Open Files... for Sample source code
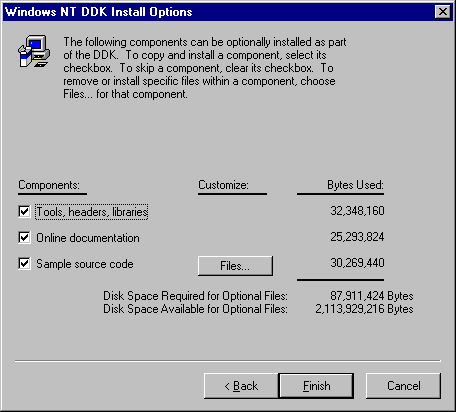The width and height of the screenshot is (456, 412). [235, 266]
